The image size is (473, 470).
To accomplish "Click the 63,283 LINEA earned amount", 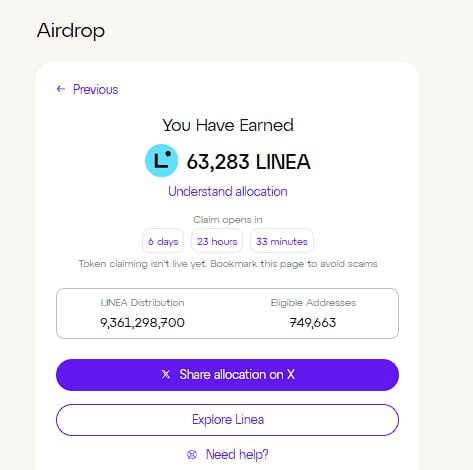I will pyautogui.click(x=248, y=162).
